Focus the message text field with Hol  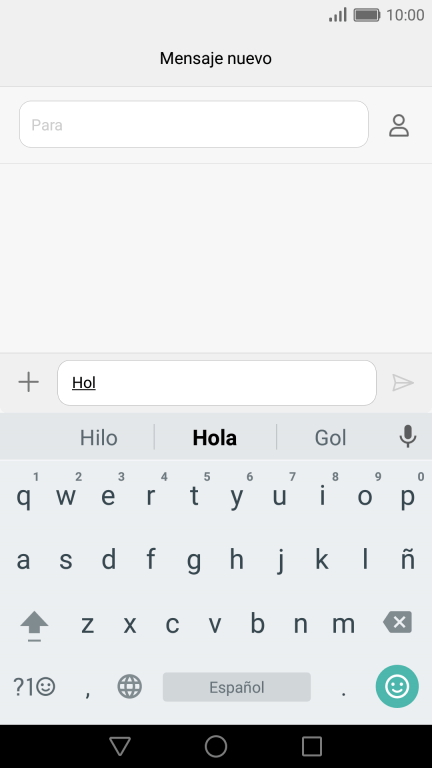(x=217, y=383)
